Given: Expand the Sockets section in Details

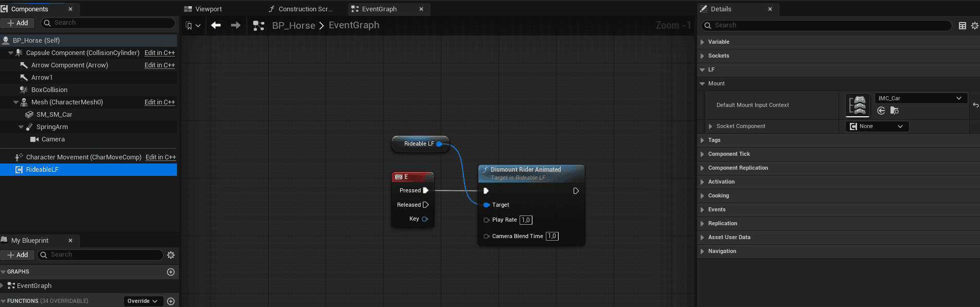Looking at the screenshot, I should (x=702, y=56).
